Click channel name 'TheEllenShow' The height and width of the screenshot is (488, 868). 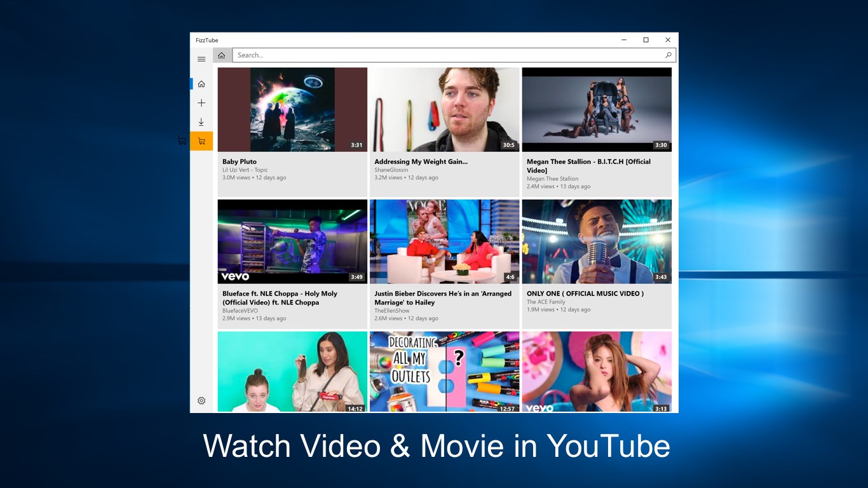pos(392,311)
